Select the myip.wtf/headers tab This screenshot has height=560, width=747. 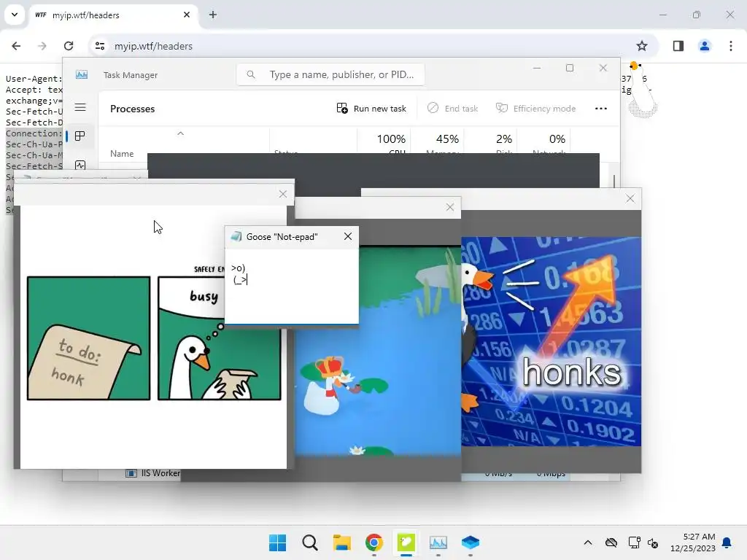pos(115,15)
